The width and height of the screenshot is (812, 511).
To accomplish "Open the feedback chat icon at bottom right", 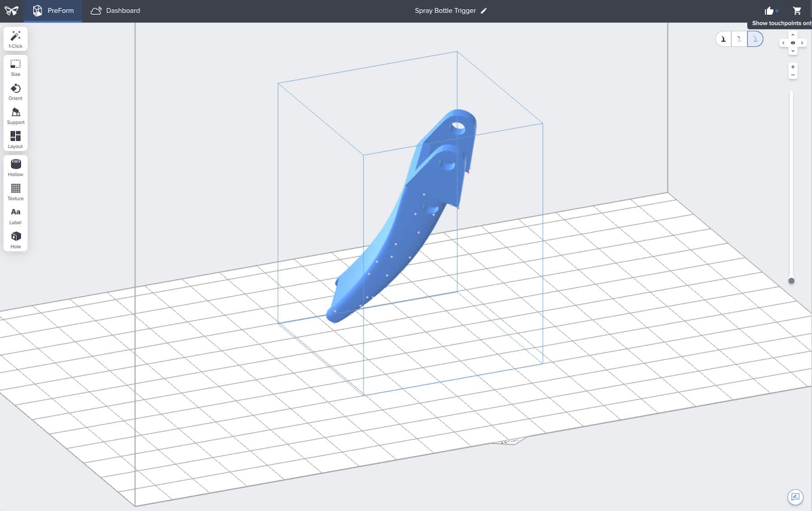I will (x=795, y=497).
